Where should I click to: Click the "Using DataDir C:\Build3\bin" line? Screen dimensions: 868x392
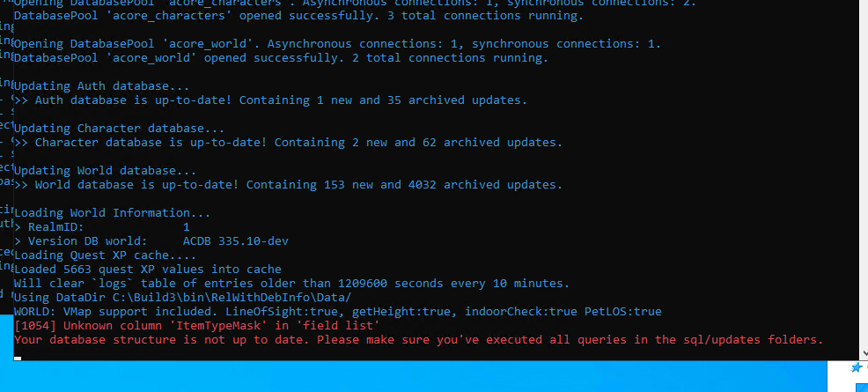pyautogui.click(x=183, y=298)
